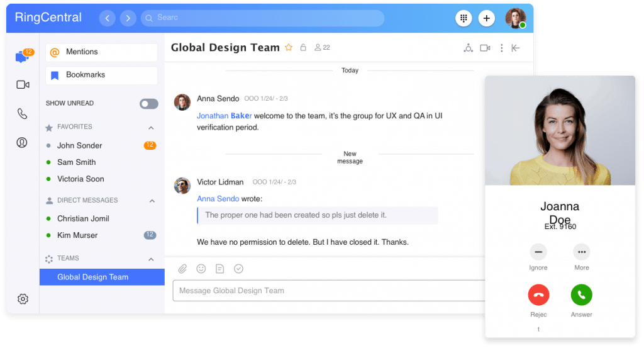The image size is (644, 348).
Task: Click the Jonathan Baker mention link
Action: pyautogui.click(x=225, y=116)
